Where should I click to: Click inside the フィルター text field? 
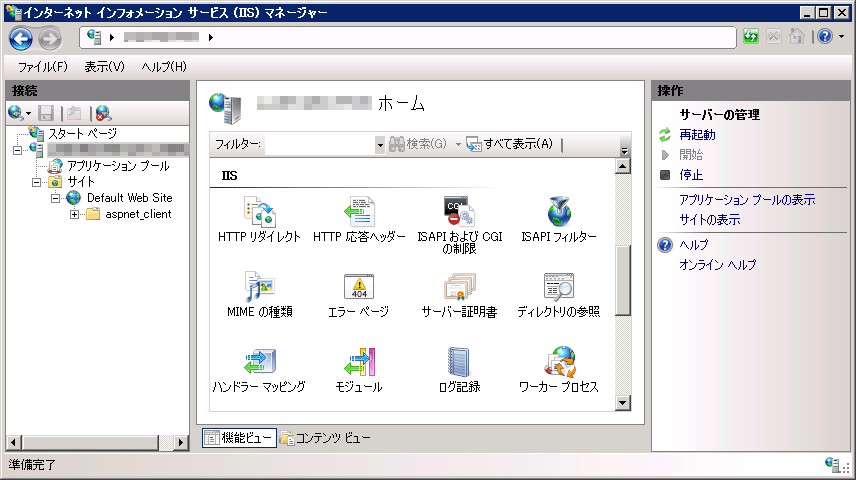320,145
